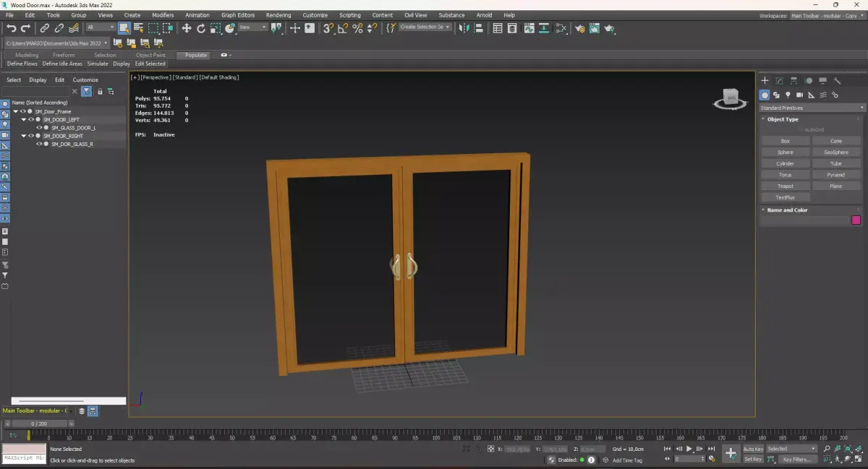Open the Layer Explorer icon
This screenshot has width=868, height=469.
point(512,28)
